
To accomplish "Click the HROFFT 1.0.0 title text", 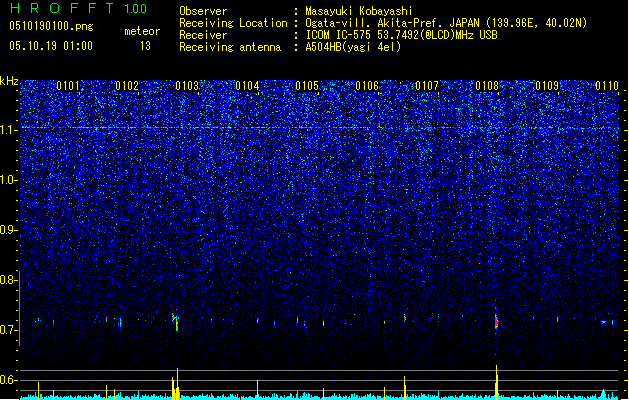I will pyautogui.click(x=79, y=8).
